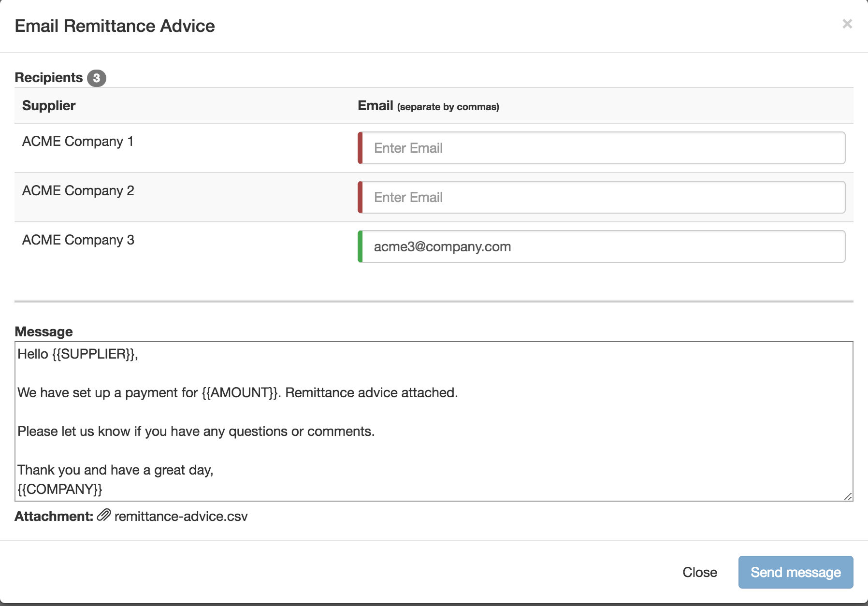Focus the ACME Company 1 email field
Screen dimensions: 868x606
[x=603, y=148]
